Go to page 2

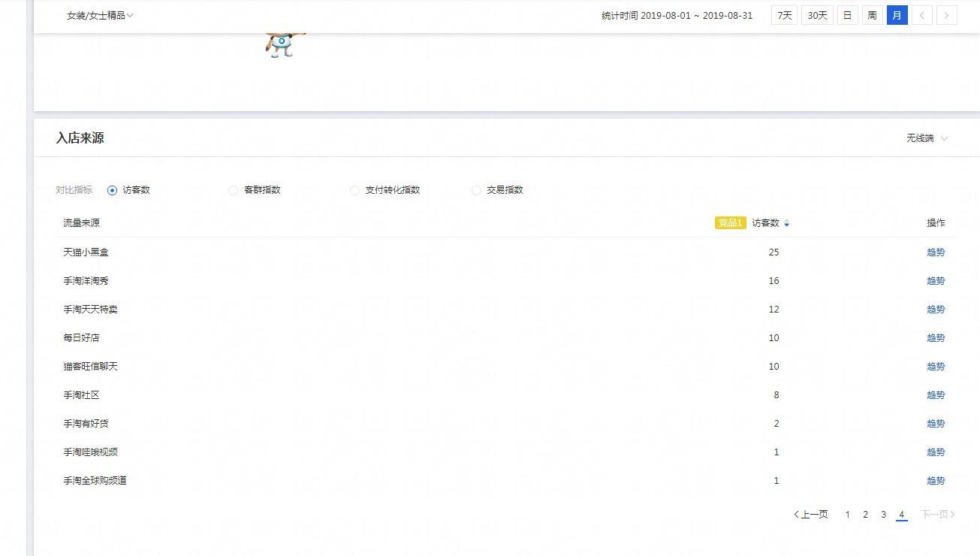[x=865, y=515]
